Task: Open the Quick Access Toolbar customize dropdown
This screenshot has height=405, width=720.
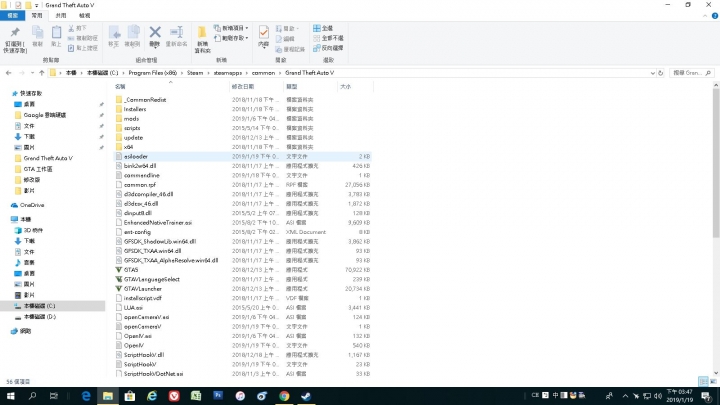Action: (x=36, y=6)
